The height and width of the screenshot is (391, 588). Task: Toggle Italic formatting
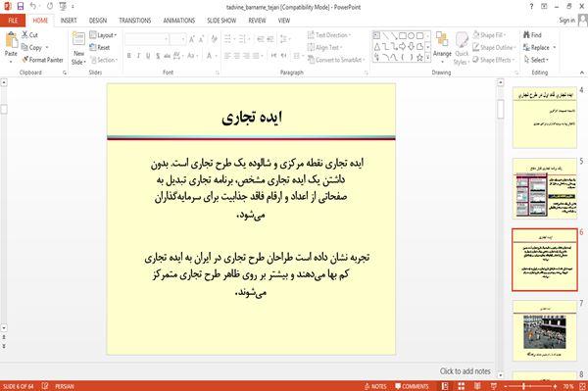click(x=138, y=56)
